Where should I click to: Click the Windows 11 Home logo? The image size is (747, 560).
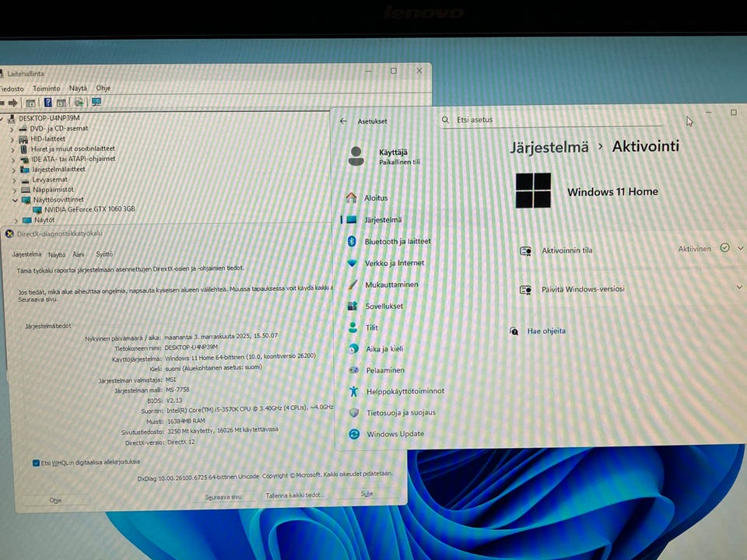[x=533, y=191]
